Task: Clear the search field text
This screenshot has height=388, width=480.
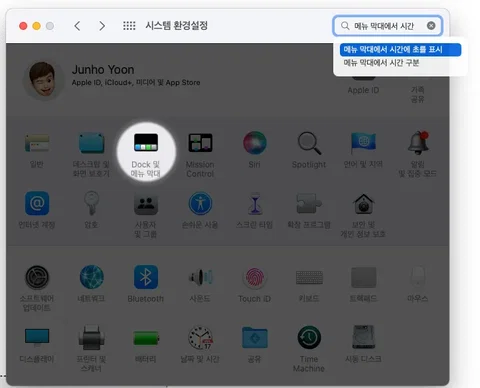Action: point(431,26)
